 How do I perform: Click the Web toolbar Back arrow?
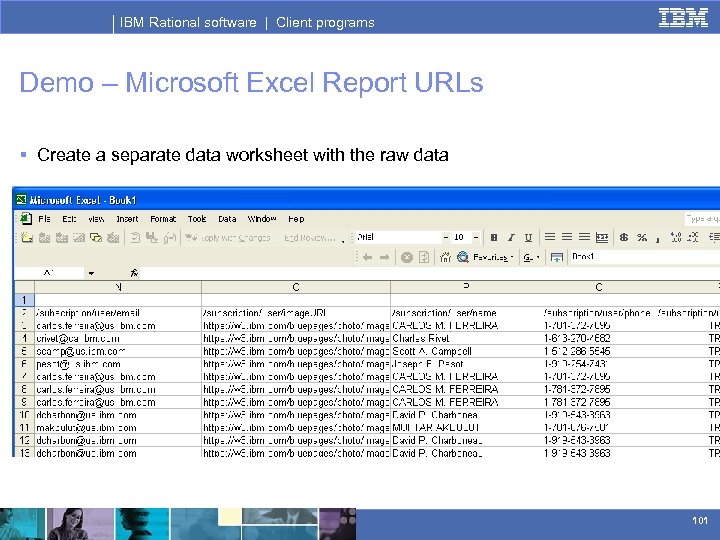pos(367,257)
